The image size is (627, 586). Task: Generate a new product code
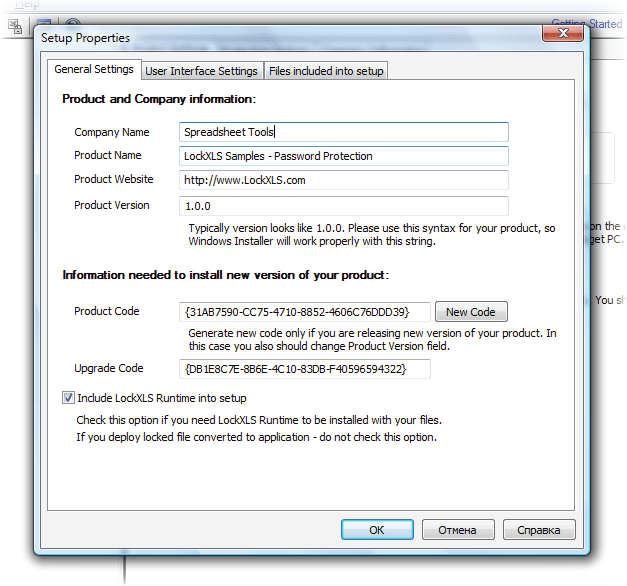471,312
